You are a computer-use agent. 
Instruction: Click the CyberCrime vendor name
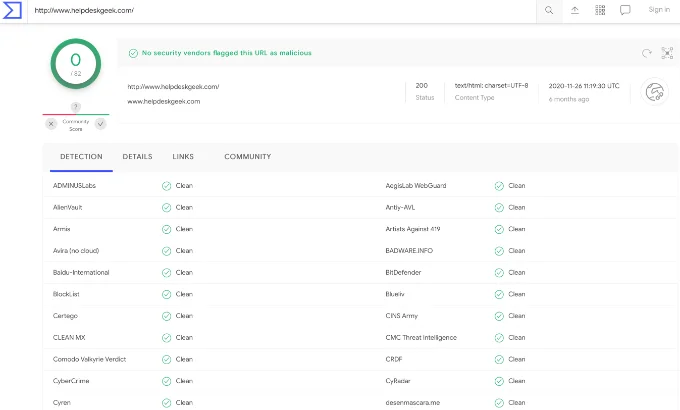tap(71, 381)
